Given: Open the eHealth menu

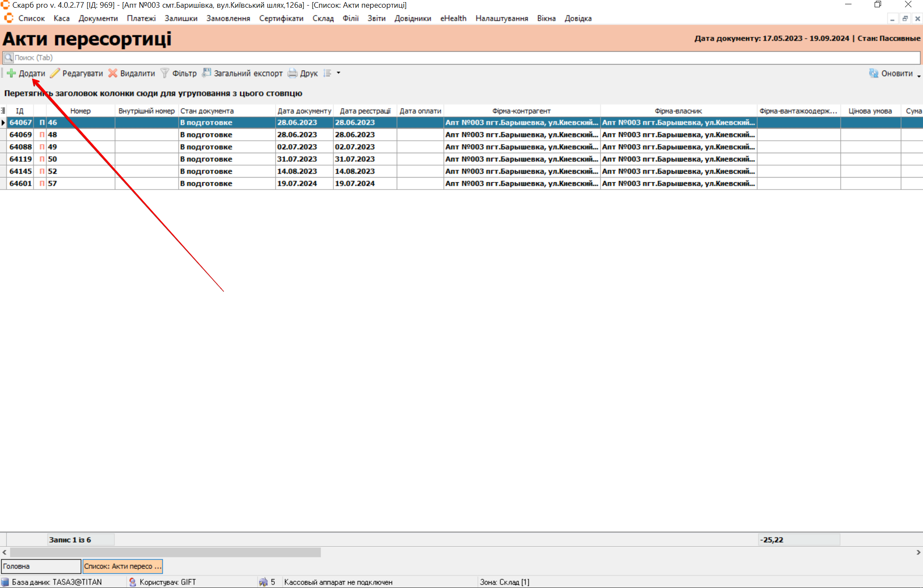Looking at the screenshot, I should [x=453, y=18].
